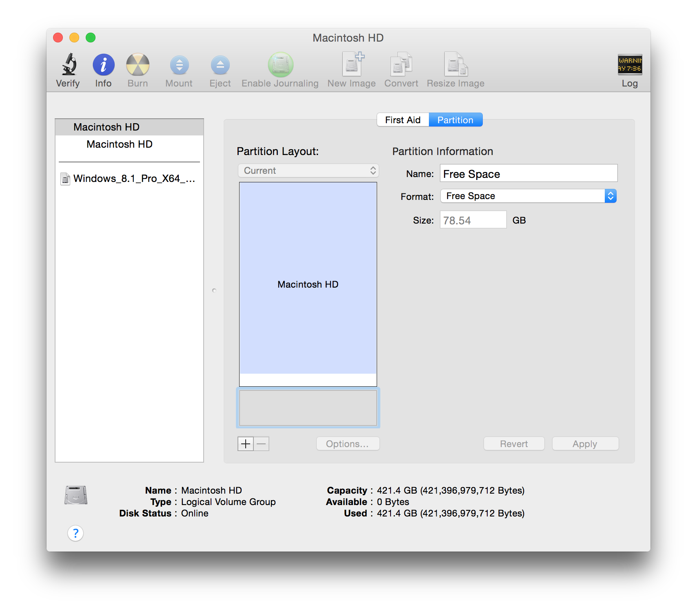Click the Apply button
The image size is (697, 616).
coord(585,444)
